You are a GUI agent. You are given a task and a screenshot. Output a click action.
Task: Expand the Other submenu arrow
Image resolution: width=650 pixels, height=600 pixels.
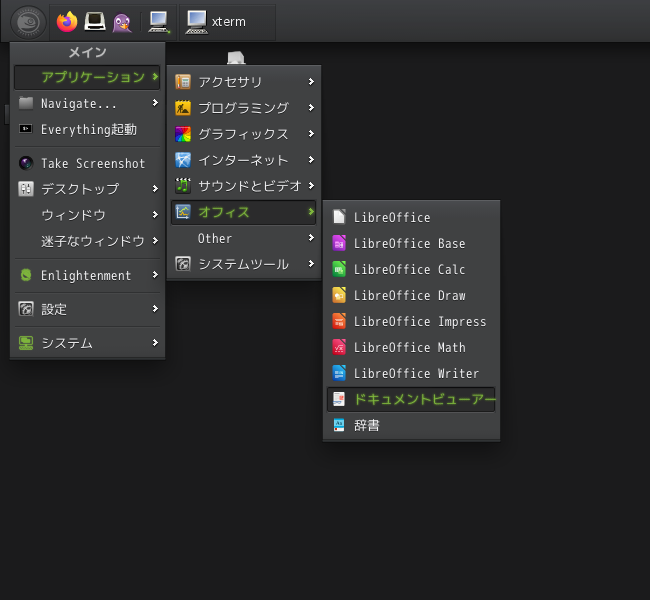311,238
